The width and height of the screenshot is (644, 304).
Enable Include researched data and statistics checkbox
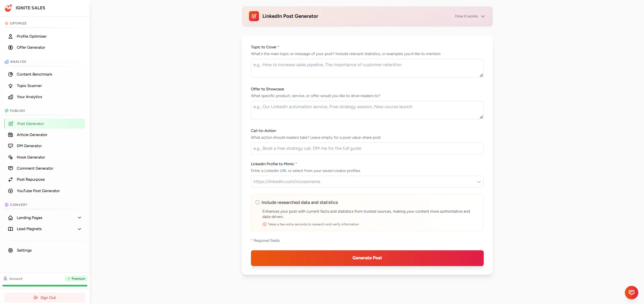coord(257,203)
